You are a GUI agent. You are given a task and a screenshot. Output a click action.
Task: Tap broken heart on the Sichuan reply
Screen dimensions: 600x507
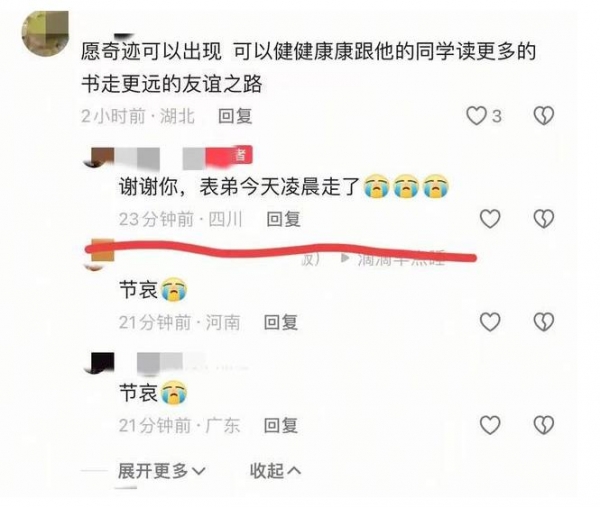[544, 219]
